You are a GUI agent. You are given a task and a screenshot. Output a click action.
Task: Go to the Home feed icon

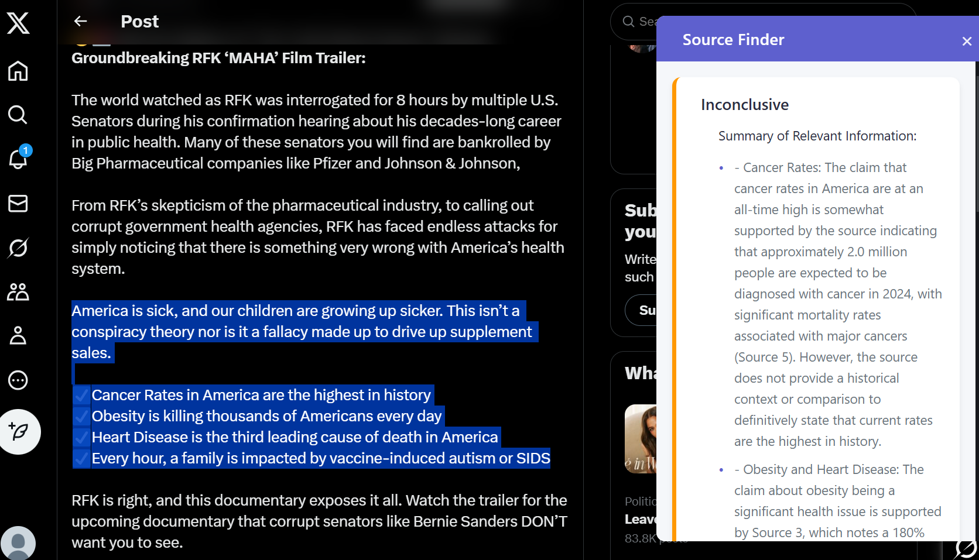(18, 71)
